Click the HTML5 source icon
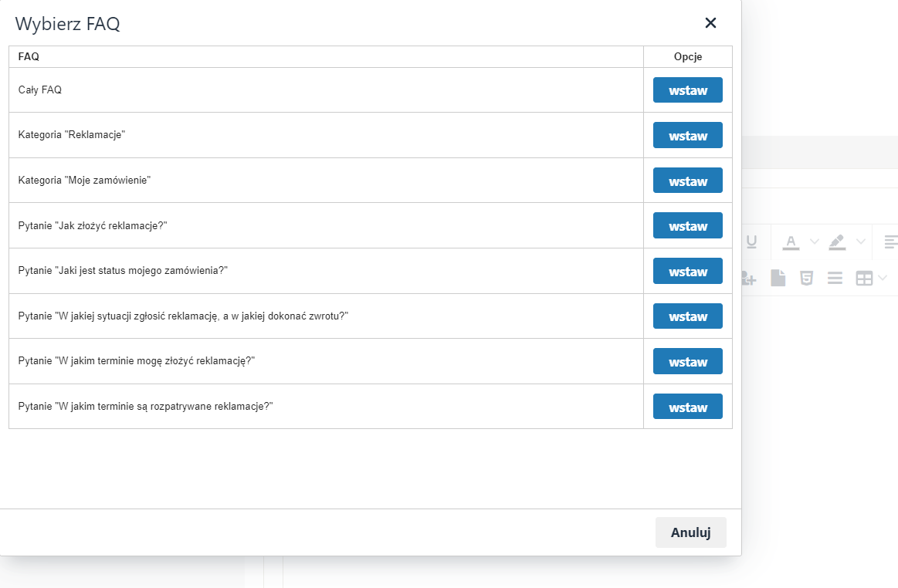The image size is (898, 588). pyautogui.click(x=806, y=279)
